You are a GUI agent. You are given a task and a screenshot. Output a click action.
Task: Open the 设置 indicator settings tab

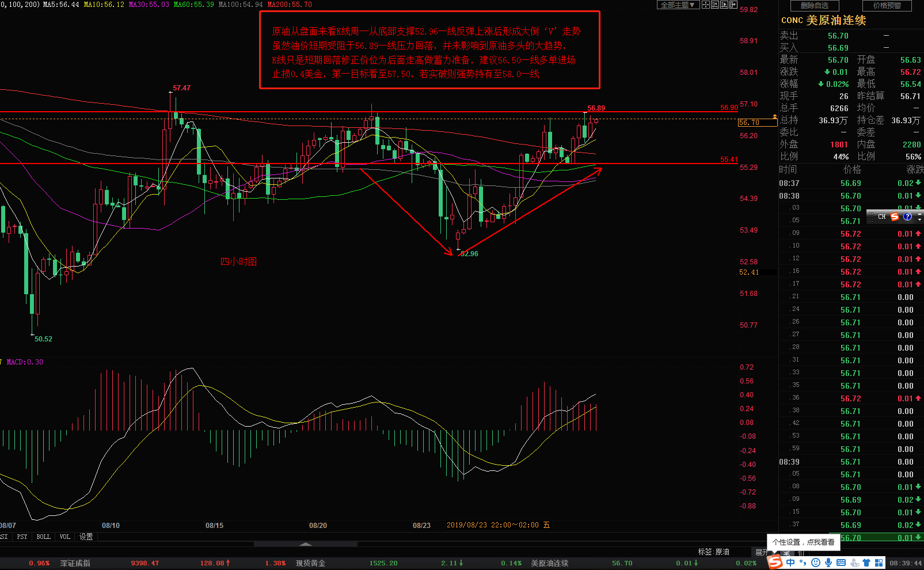click(86, 537)
